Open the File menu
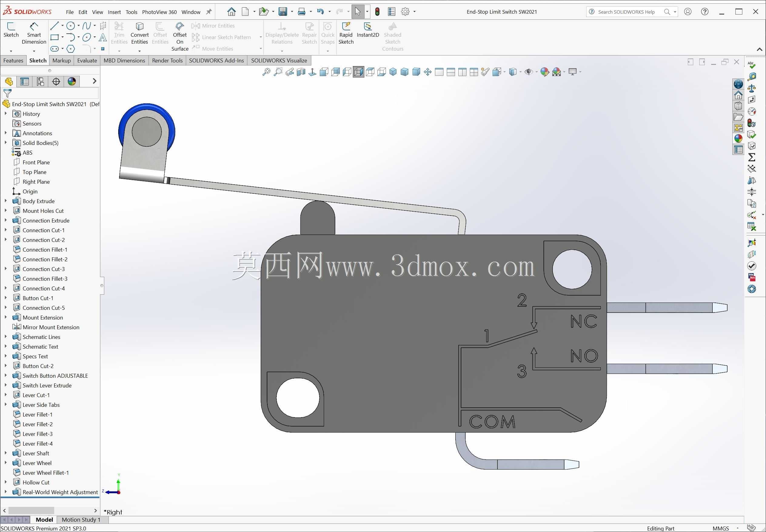This screenshot has height=532, width=766. (70, 12)
